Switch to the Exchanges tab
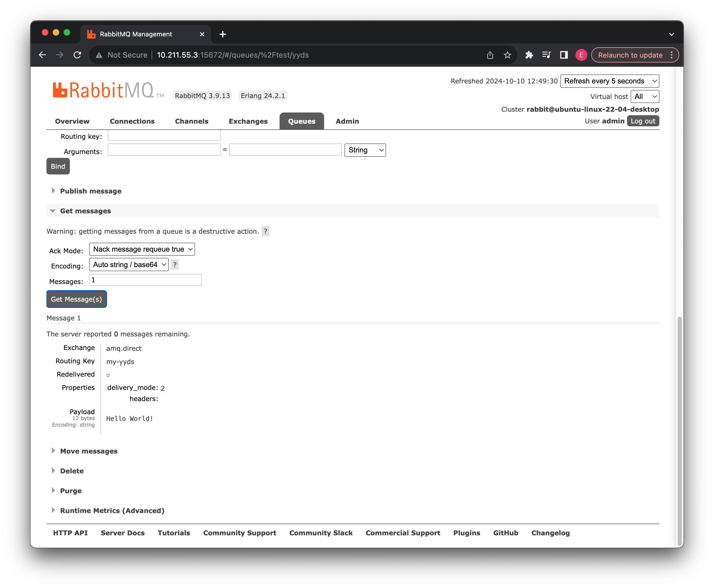Screen dimensions: 714x588 click(x=248, y=121)
